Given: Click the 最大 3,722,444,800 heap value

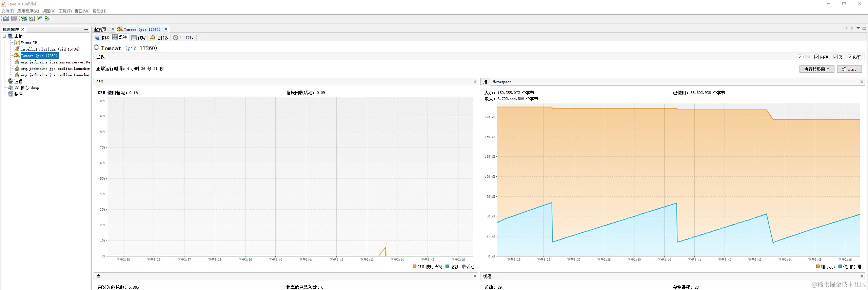Looking at the screenshot, I should 511,99.
